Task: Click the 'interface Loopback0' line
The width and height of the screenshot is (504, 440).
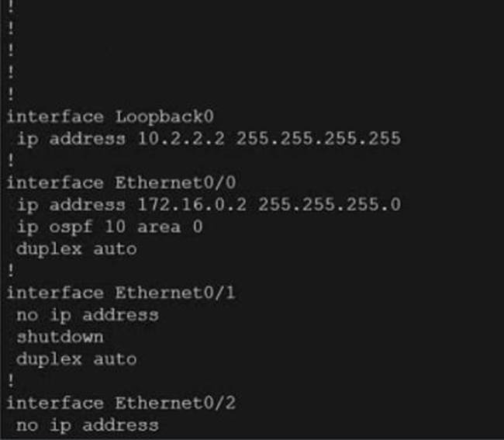Action: tap(109, 116)
